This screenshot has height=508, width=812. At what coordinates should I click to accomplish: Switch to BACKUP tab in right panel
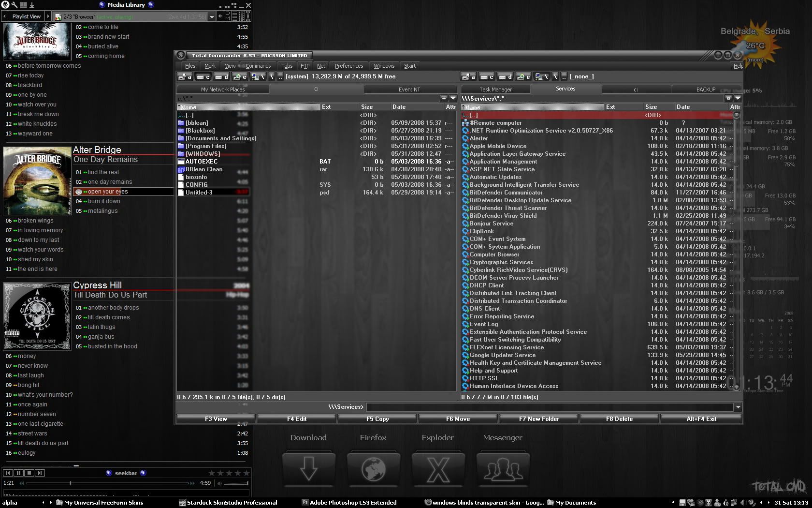click(706, 90)
